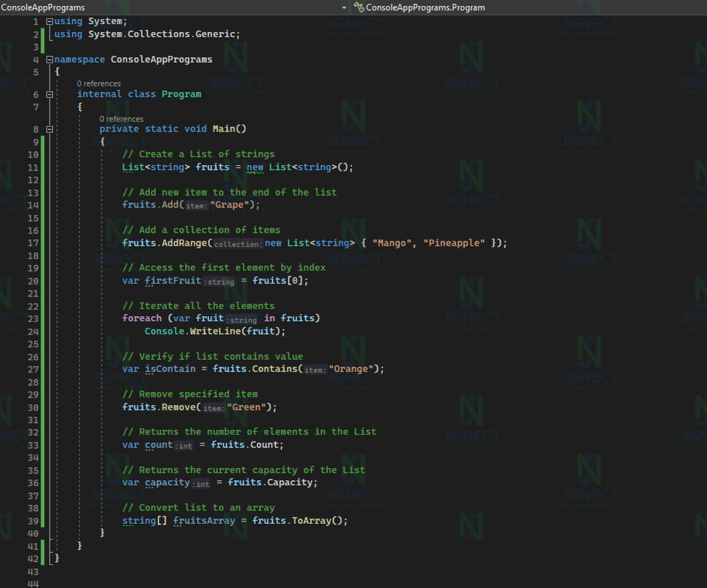This screenshot has width=707, height=588.
Task: Click the class icon beside ConsoleAppPrograms.Program
Action: [359, 7]
